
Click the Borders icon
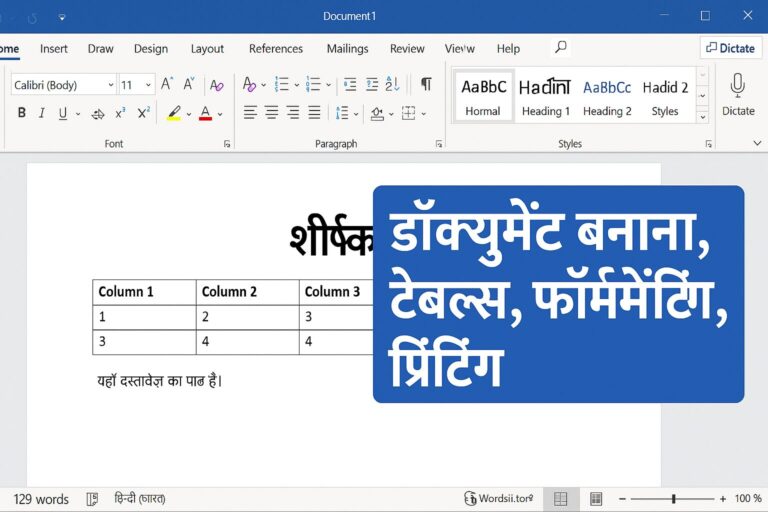tap(408, 113)
